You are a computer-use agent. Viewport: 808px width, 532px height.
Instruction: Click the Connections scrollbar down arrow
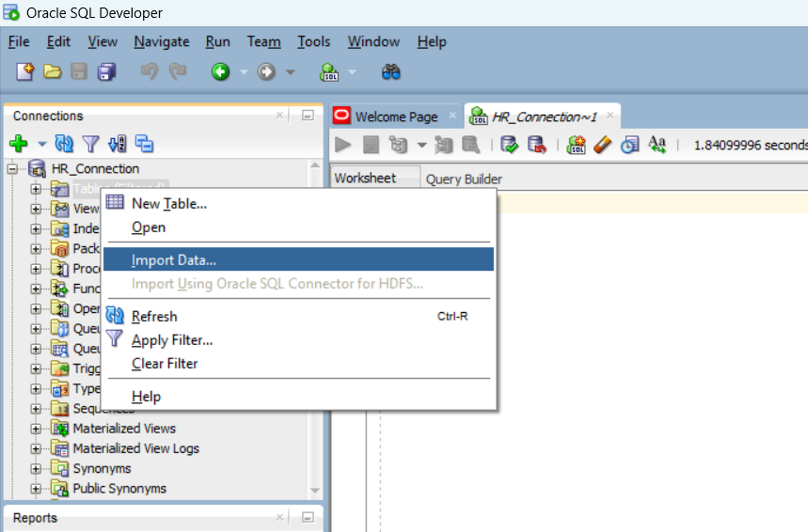pos(315,491)
